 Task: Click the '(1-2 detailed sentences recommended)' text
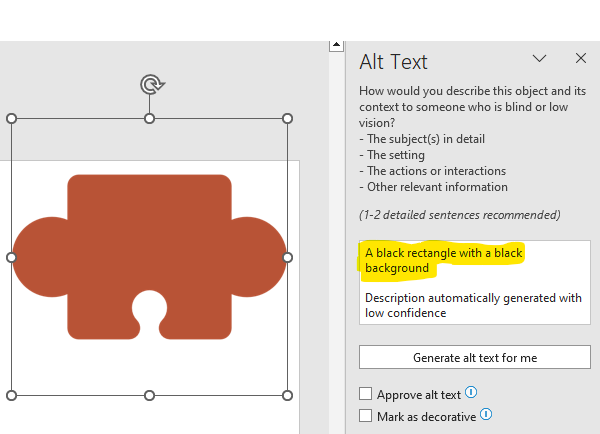click(x=460, y=215)
